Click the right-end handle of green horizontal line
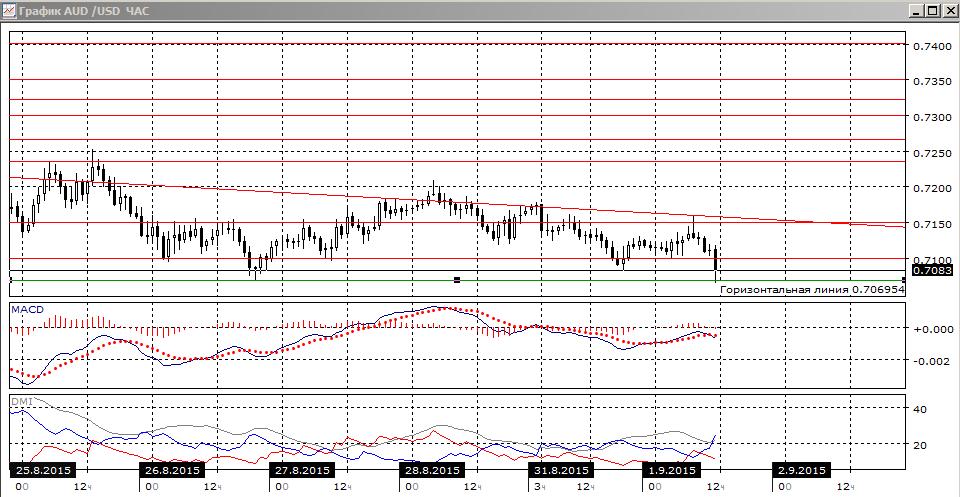 click(904, 280)
